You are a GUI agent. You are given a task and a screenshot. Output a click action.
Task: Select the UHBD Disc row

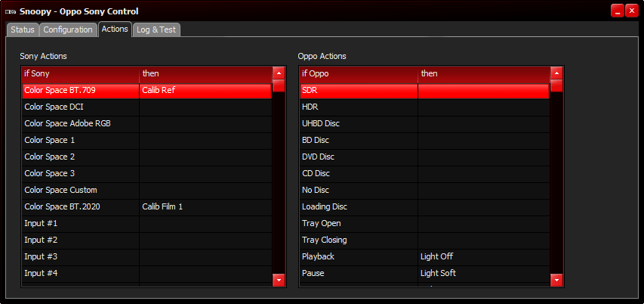point(425,124)
